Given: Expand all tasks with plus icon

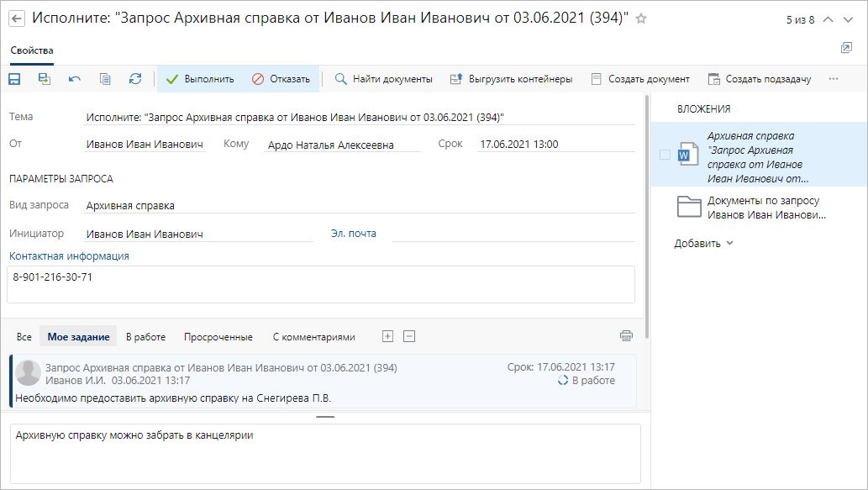Looking at the screenshot, I should tap(387, 336).
